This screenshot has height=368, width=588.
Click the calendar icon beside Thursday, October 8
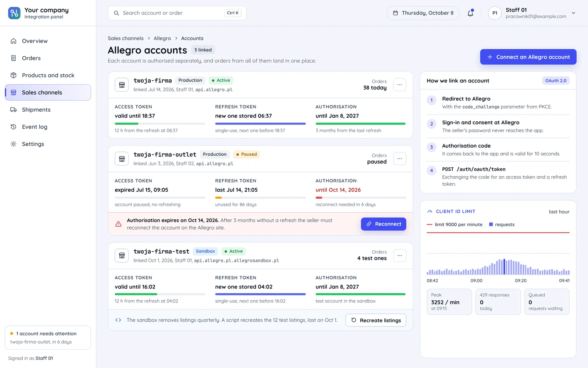[x=395, y=13]
